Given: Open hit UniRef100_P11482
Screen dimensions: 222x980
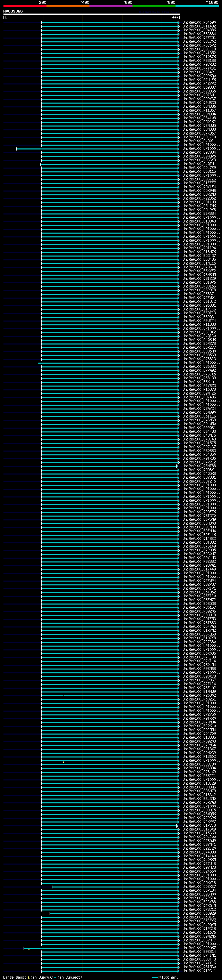Looking at the screenshot, I should [x=199, y=26].
